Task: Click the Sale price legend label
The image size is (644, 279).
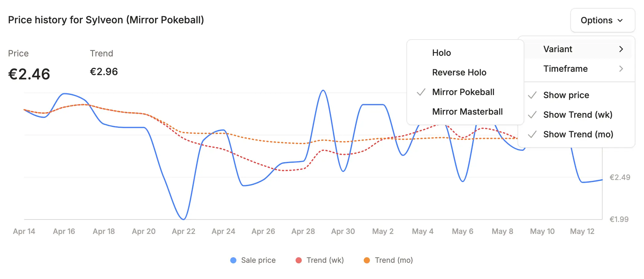Action: pos(258,260)
